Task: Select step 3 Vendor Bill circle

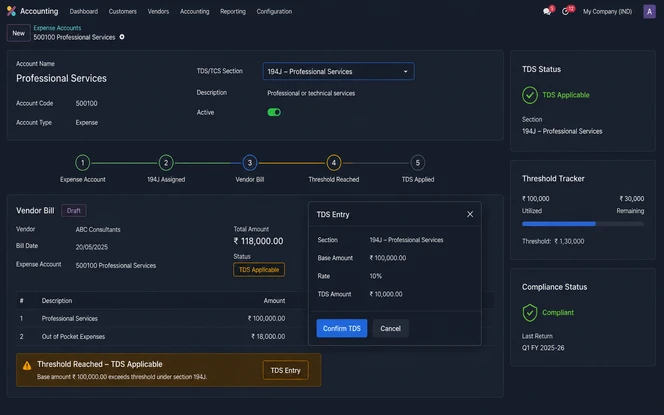Action: click(250, 163)
